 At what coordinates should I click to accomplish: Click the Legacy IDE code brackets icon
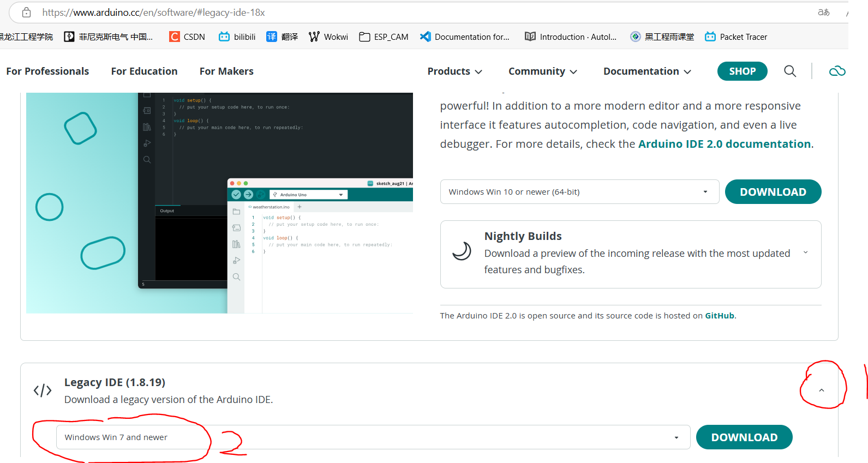43,390
